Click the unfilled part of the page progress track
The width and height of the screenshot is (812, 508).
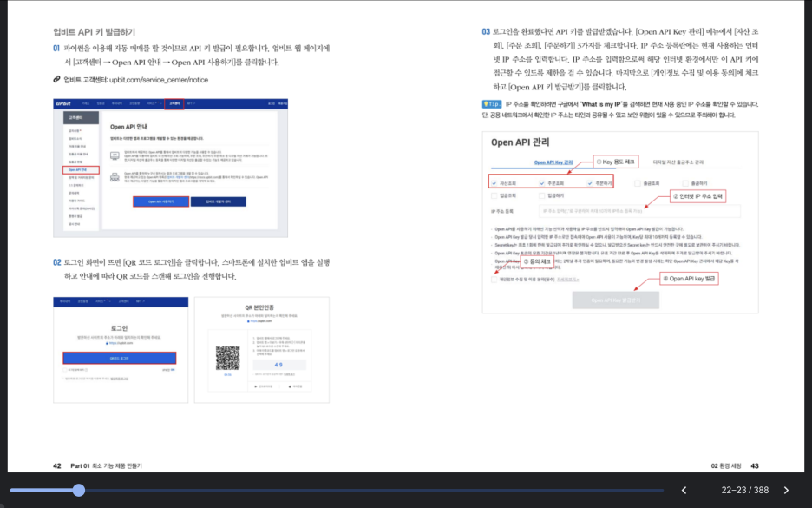[x=374, y=490]
